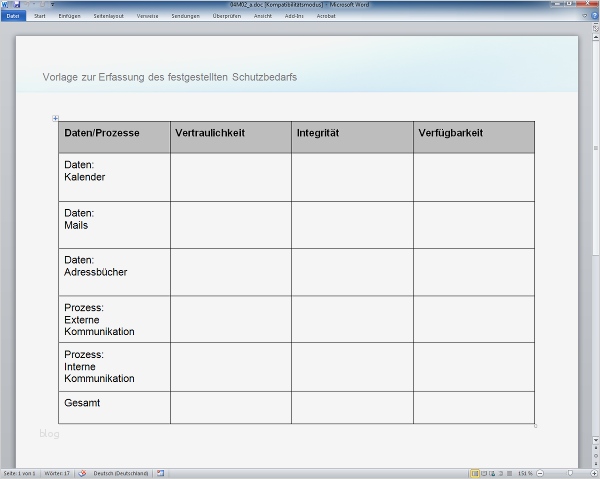Click the Select Browse Object button

tap(596, 456)
